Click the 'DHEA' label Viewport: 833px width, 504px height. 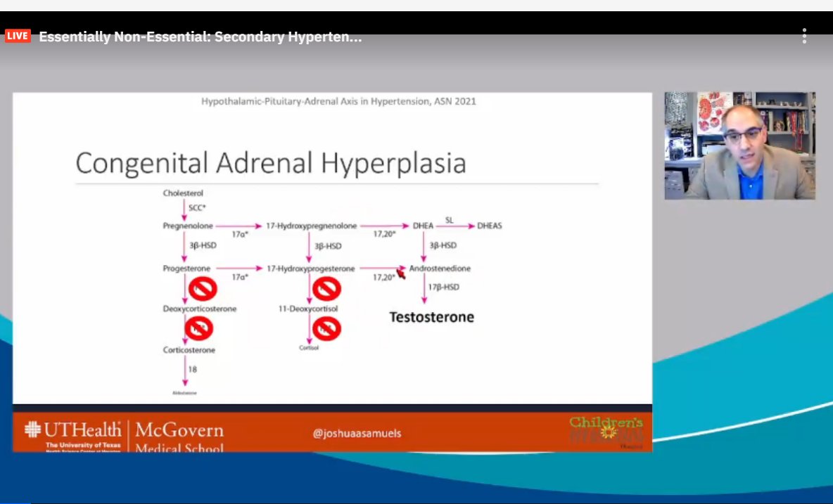(x=423, y=226)
